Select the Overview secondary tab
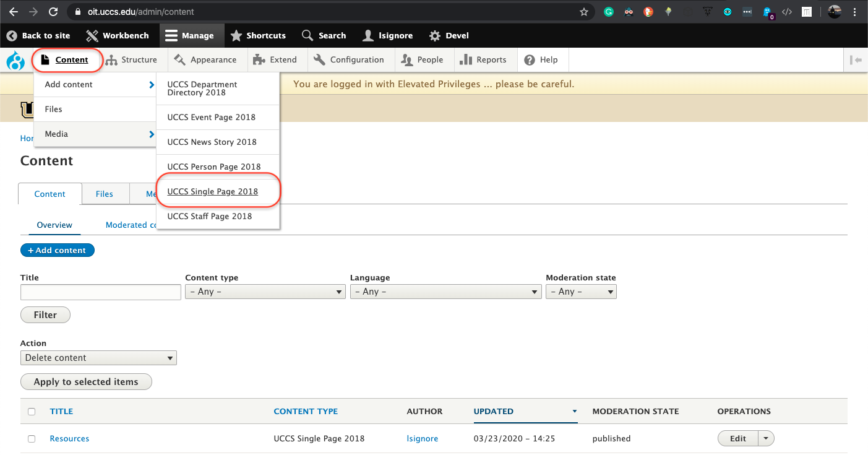The height and width of the screenshot is (455, 868). (54, 225)
